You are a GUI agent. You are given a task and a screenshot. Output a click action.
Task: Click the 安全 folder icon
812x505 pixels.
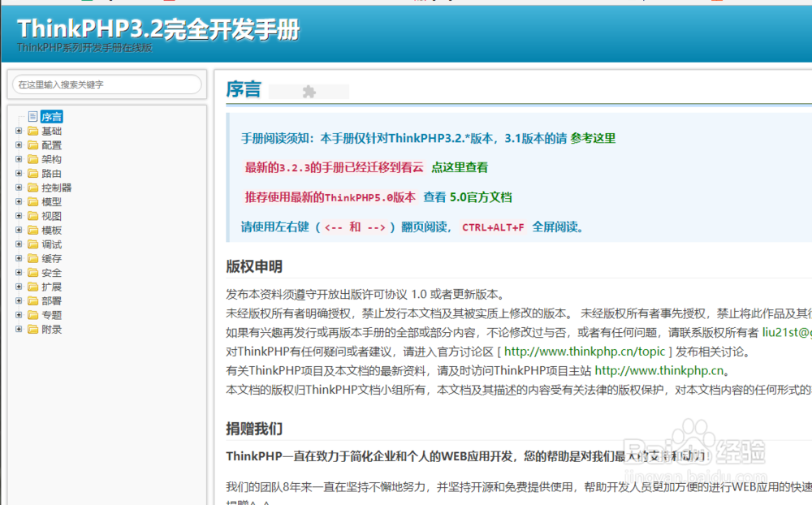coord(33,272)
